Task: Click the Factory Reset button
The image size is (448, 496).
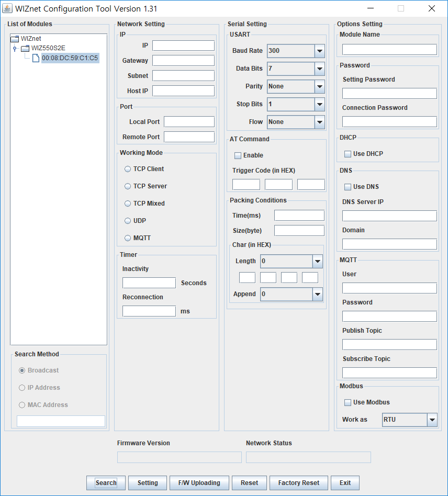Action: click(299, 483)
